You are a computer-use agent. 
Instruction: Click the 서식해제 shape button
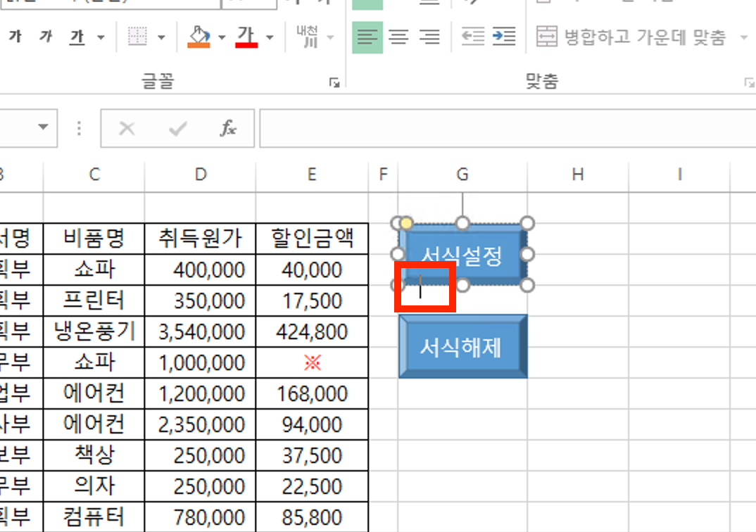coord(462,346)
